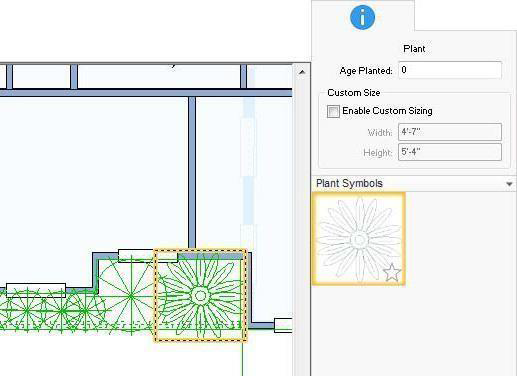Select the large radial plant symbol on plan
Screen dimensions: 517x376
(131, 296)
